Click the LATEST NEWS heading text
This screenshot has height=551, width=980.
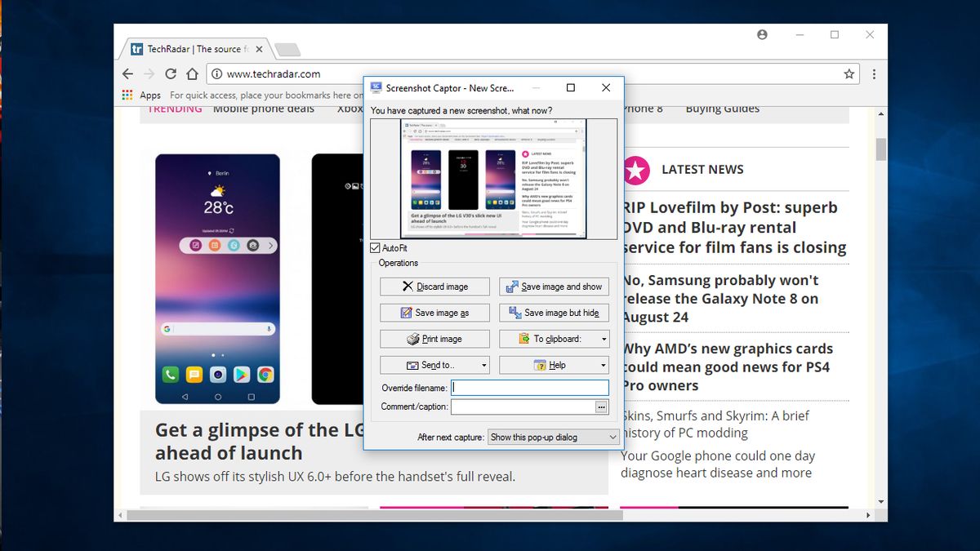[702, 170]
